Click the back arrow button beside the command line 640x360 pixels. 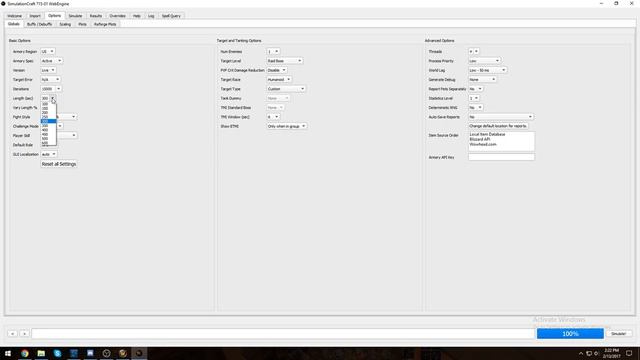click(x=12, y=334)
